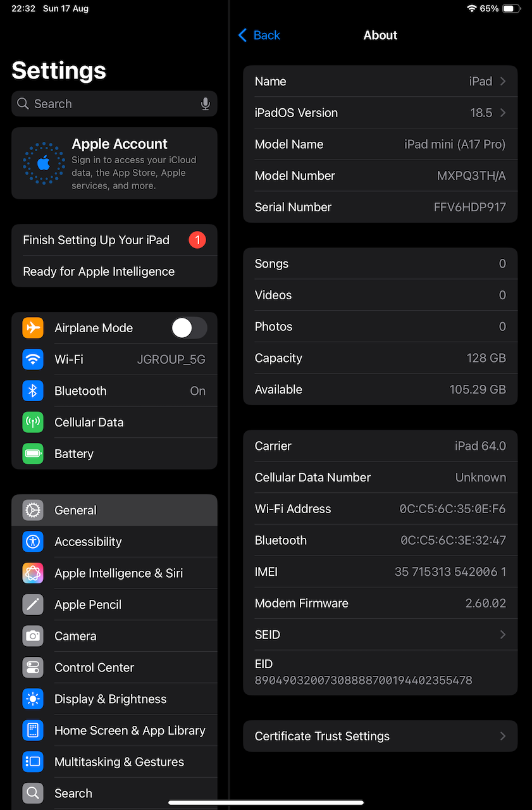This screenshot has height=810, width=532.
Task: Open Certificate Trust Settings chevron
Action: pos(503,736)
